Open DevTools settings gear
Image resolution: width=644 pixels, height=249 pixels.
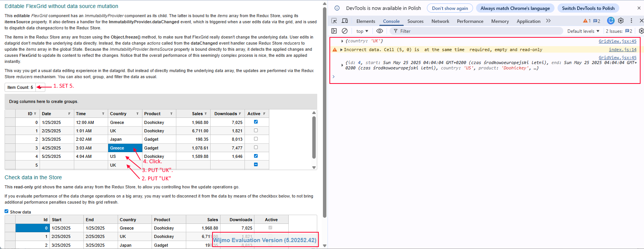coord(621,21)
